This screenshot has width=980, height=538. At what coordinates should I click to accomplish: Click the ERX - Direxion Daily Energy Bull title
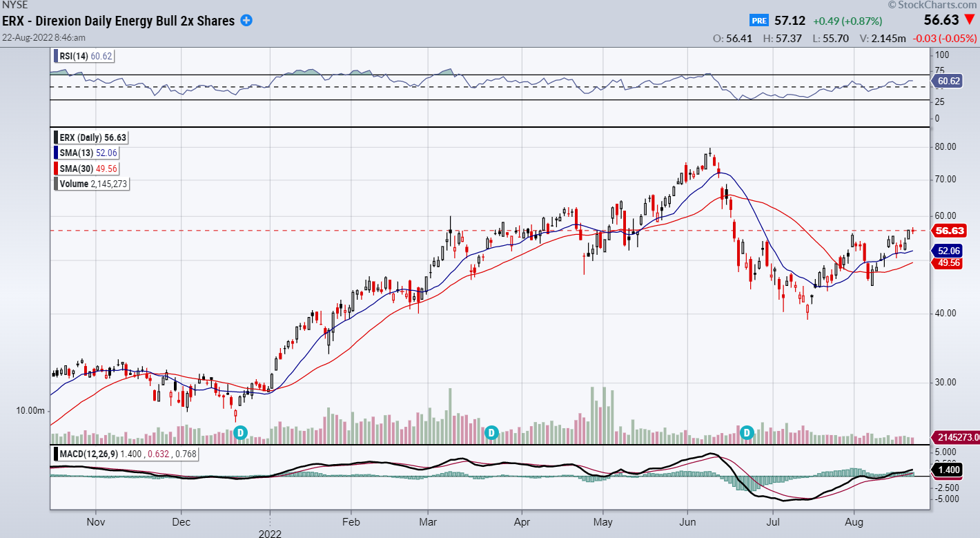[x=119, y=21]
